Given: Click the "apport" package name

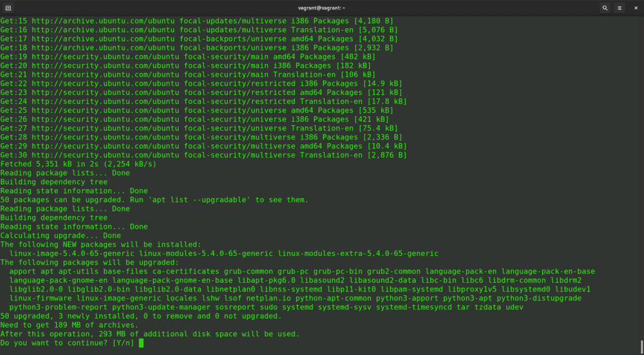Looking at the screenshot, I should tap(23, 271).
